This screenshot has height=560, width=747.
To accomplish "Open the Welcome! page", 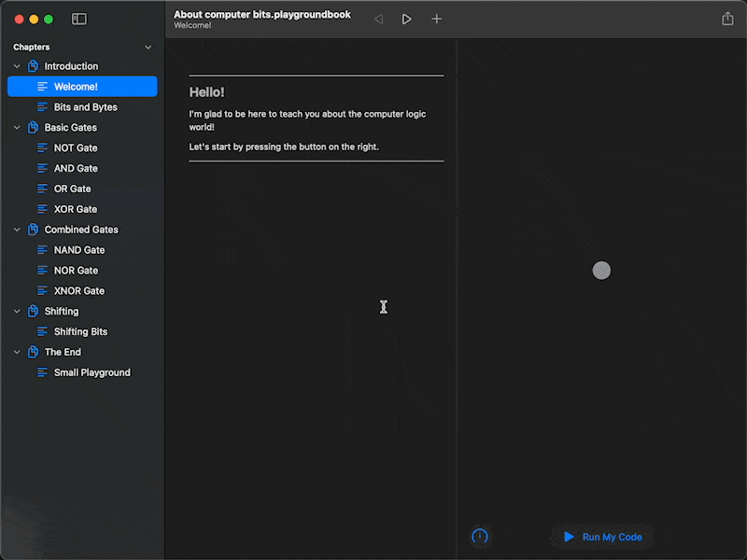I will pos(82,87).
